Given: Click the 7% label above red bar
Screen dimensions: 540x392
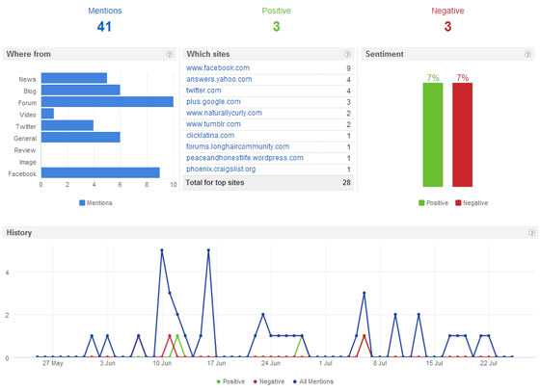Looking at the screenshot, I should [463, 78].
